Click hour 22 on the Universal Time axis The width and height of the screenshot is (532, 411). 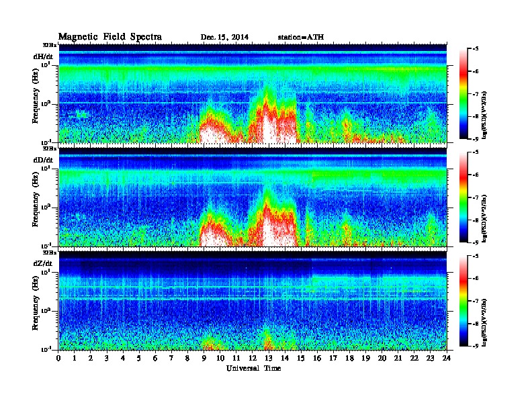414,358
